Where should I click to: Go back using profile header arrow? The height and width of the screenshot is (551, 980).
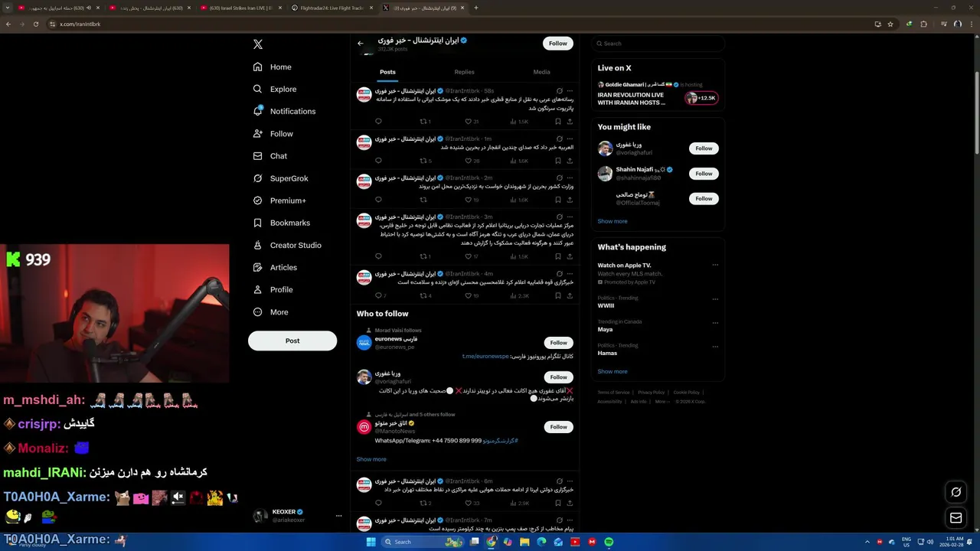pos(361,44)
